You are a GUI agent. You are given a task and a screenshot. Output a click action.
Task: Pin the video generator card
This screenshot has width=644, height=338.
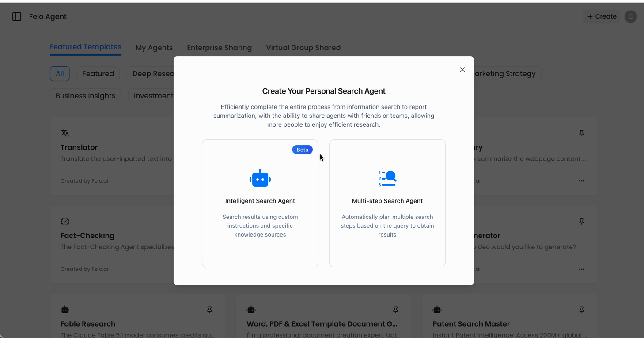click(x=582, y=222)
